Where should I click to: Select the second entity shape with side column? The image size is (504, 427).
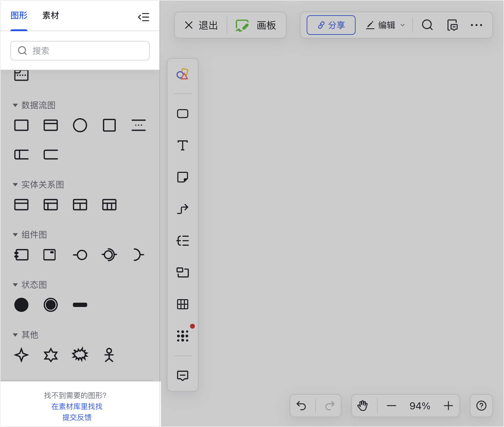51,205
